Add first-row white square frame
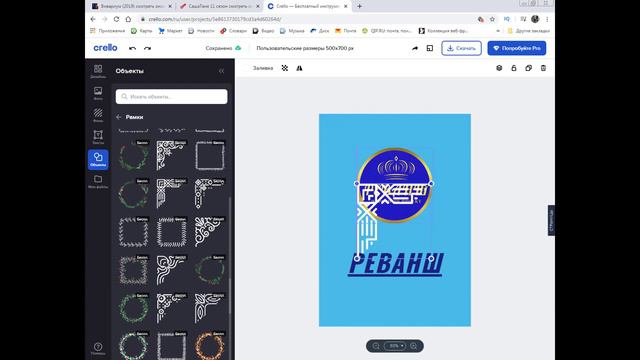Screen dimensions: 640x360 (x=210, y=156)
